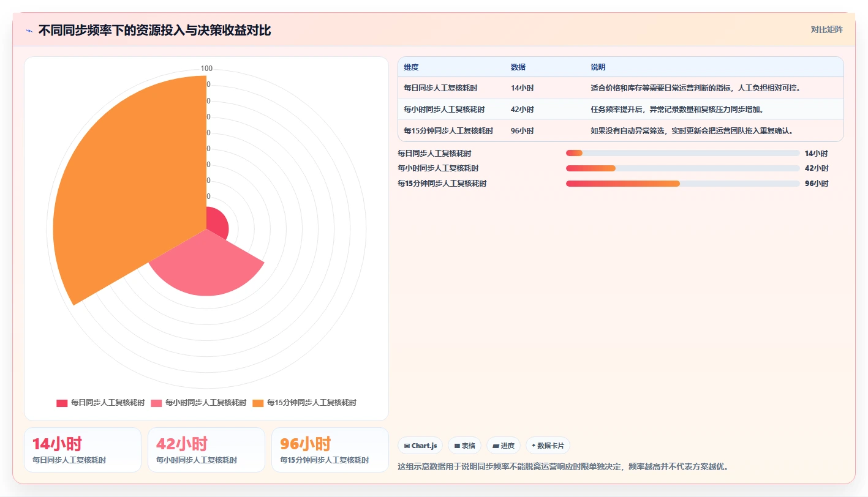Click table cell 每15分钟同步人工复核耗时

448,131
